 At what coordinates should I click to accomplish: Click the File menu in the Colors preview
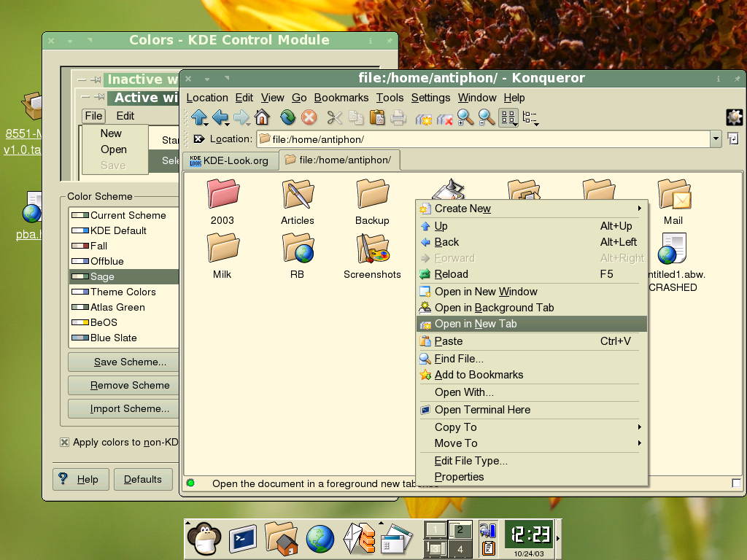[93, 116]
